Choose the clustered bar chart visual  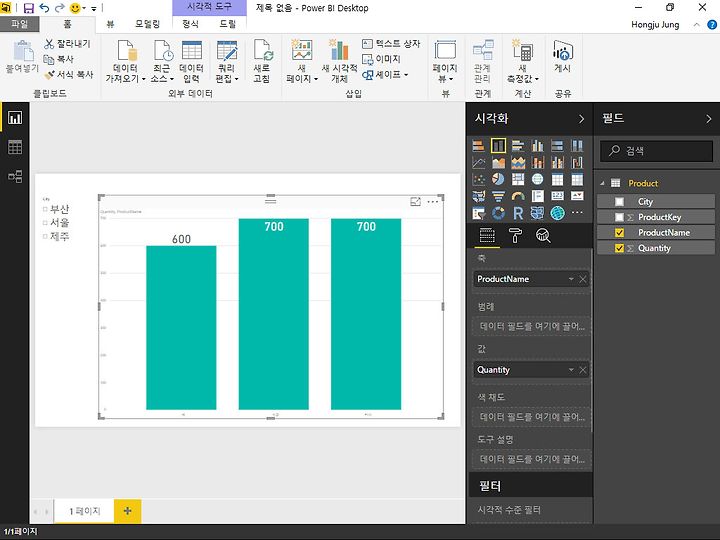coord(518,146)
